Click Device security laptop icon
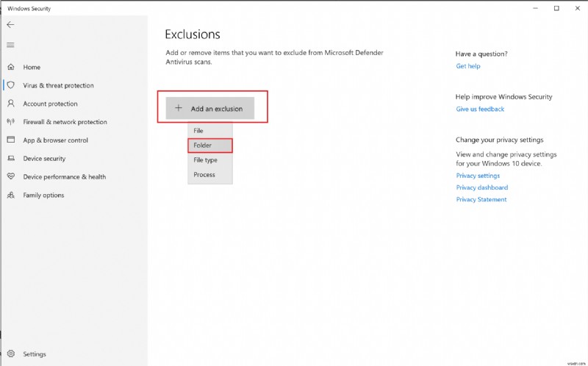The width and height of the screenshot is (588, 366). (x=11, y=158)
